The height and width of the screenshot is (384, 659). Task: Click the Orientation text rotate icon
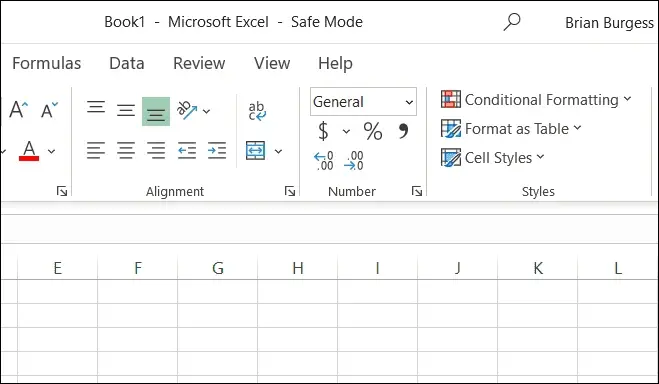point(187,110)
